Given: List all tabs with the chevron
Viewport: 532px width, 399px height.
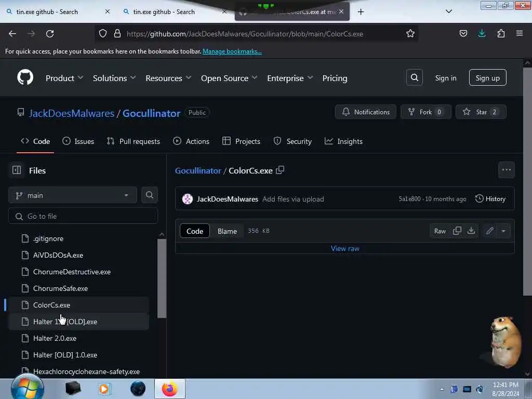Looking at the screenshot, I should (448, 11).
